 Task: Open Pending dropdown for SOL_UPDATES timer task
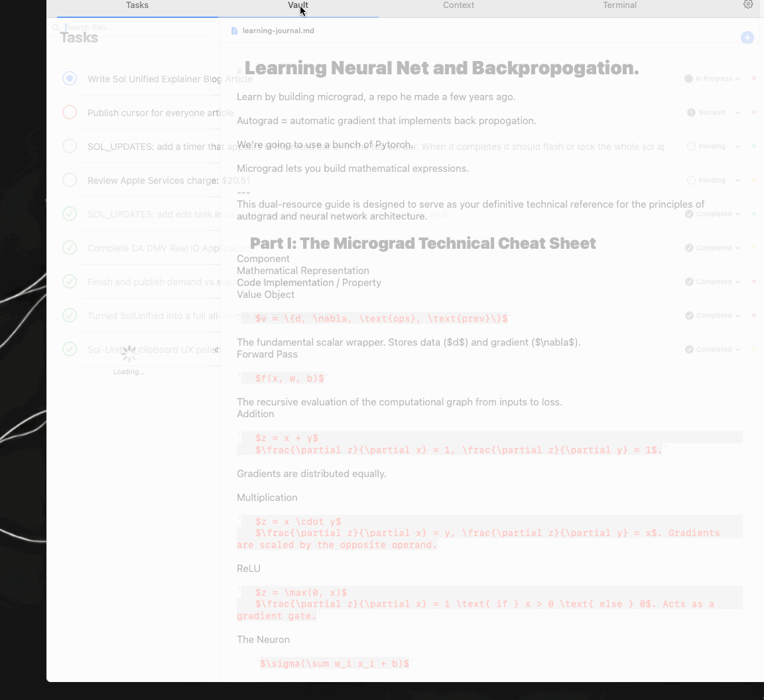click(737, 147)
